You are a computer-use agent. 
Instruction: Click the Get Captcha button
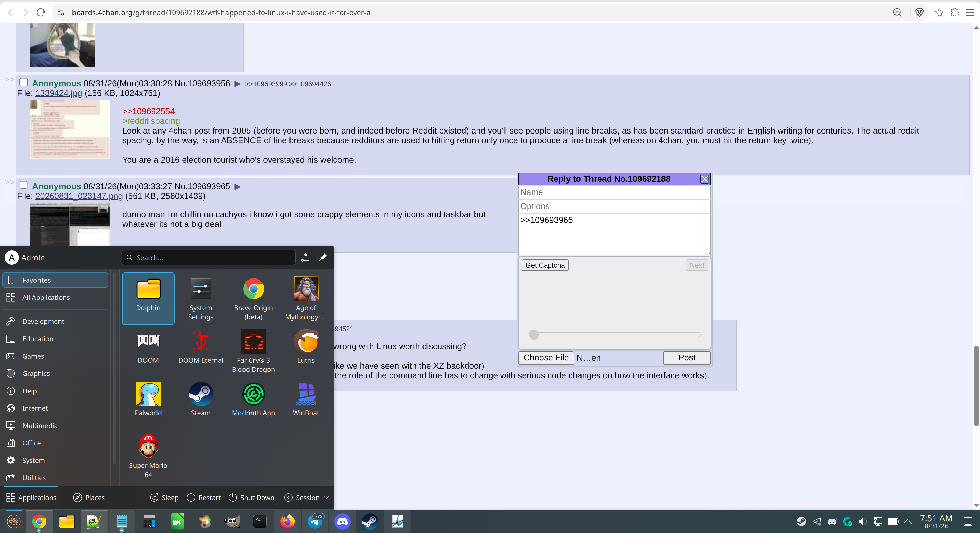point(545,265)
